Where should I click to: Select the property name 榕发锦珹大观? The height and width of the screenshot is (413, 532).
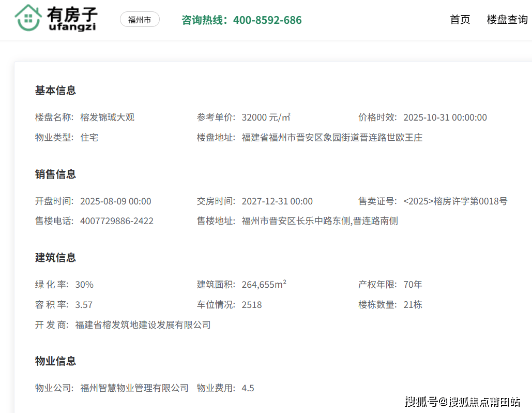107,117
